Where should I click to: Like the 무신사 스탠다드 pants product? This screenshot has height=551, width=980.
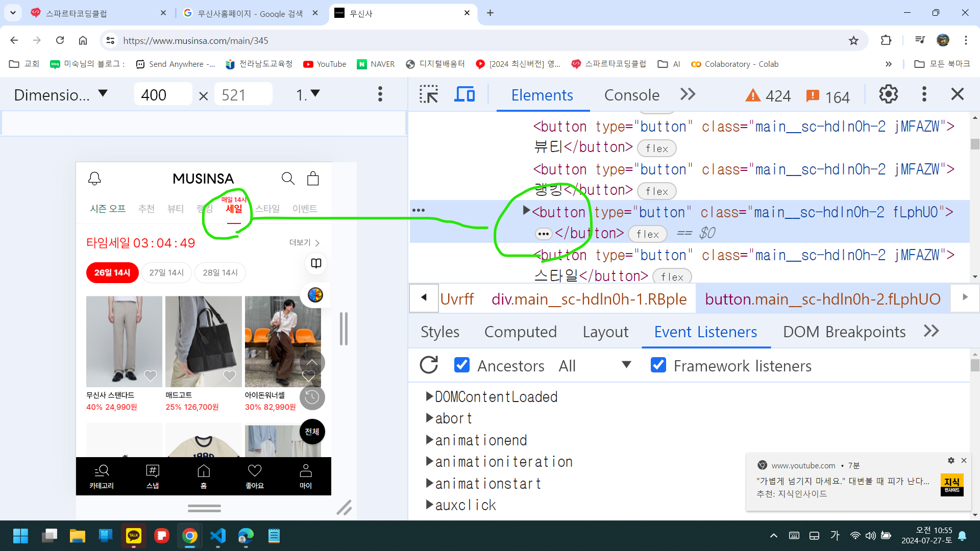coord(150,376)
